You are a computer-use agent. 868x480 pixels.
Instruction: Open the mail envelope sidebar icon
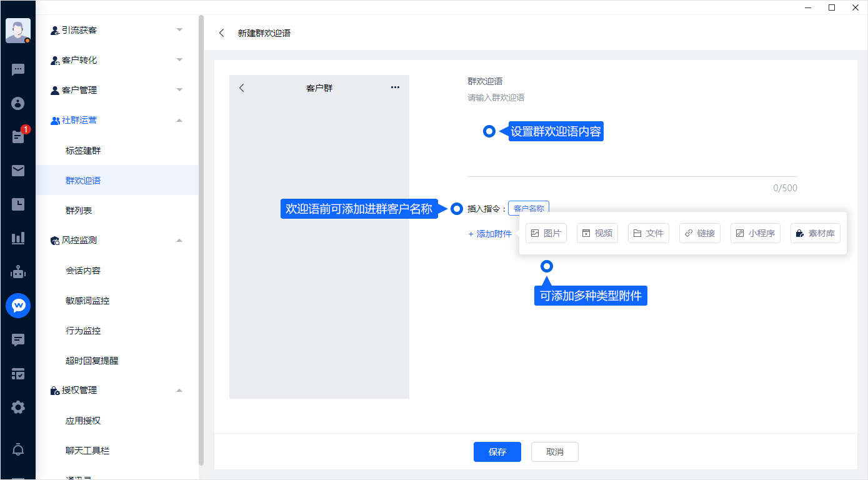[x=18, y=171]
